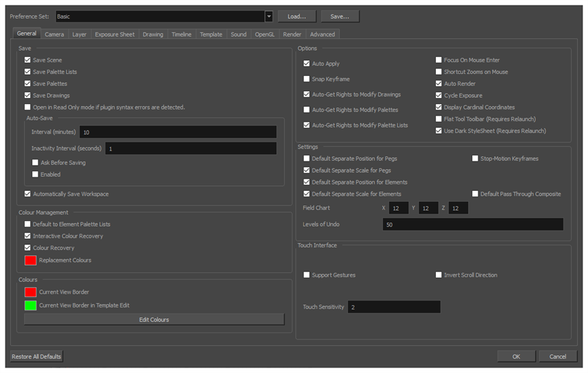588x373 pixels.
Task: Enable Shortcut Zooms on Mouse checkbox
Action: click(439, 72)
